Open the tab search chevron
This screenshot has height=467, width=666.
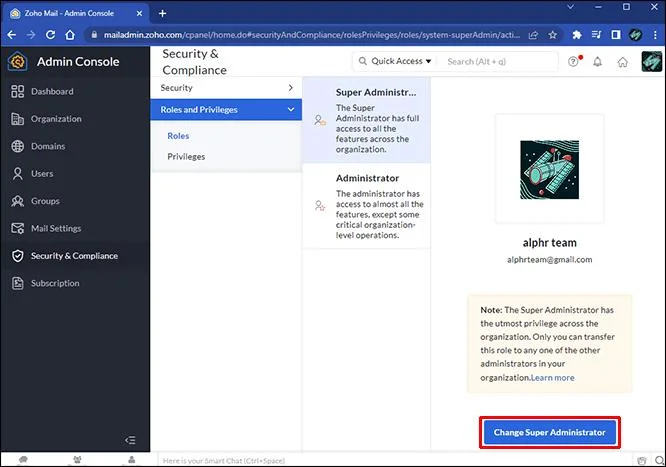click(x=570, y=7)
